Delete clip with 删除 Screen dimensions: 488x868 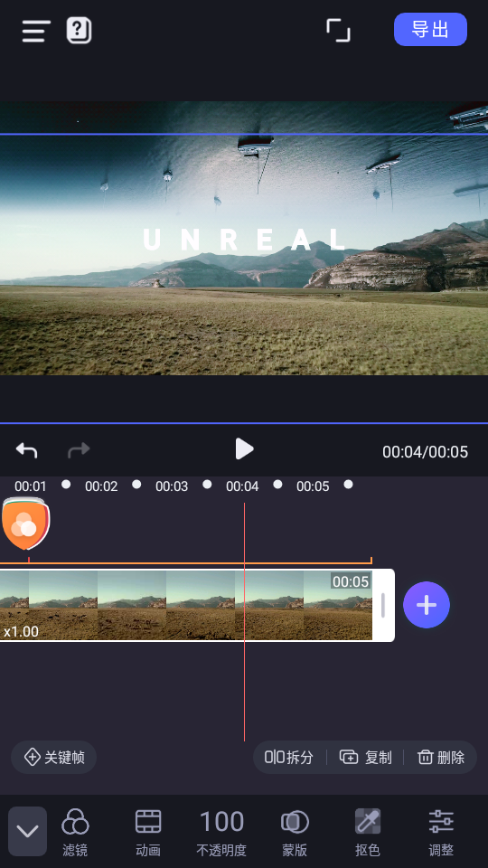coord(440,758)
